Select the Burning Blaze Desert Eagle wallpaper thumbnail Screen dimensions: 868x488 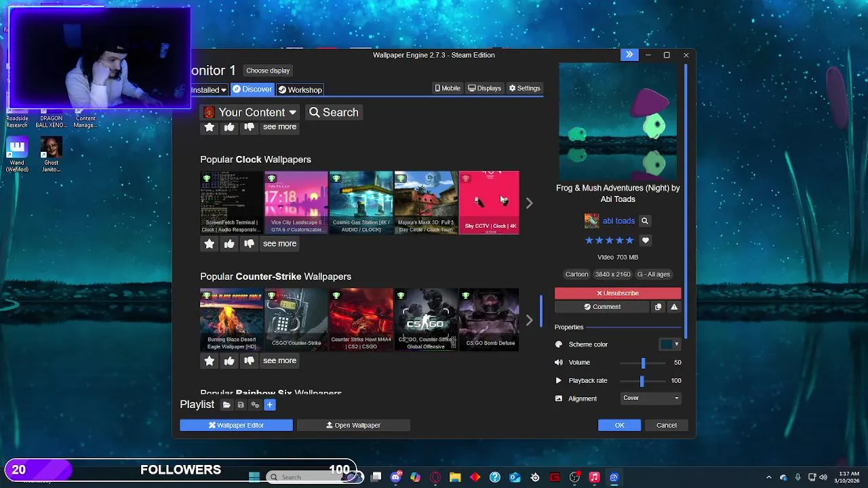231,320
